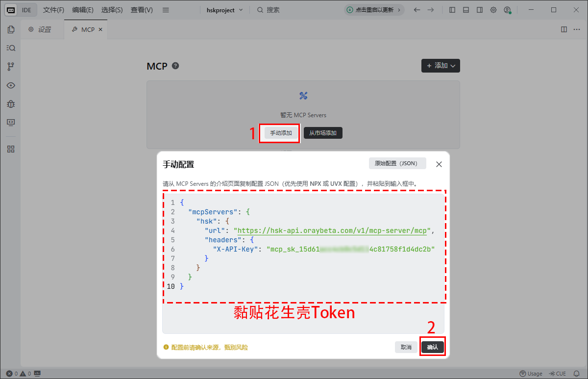
Task: Open the 文件(F) menu
Action: (53, 10)
